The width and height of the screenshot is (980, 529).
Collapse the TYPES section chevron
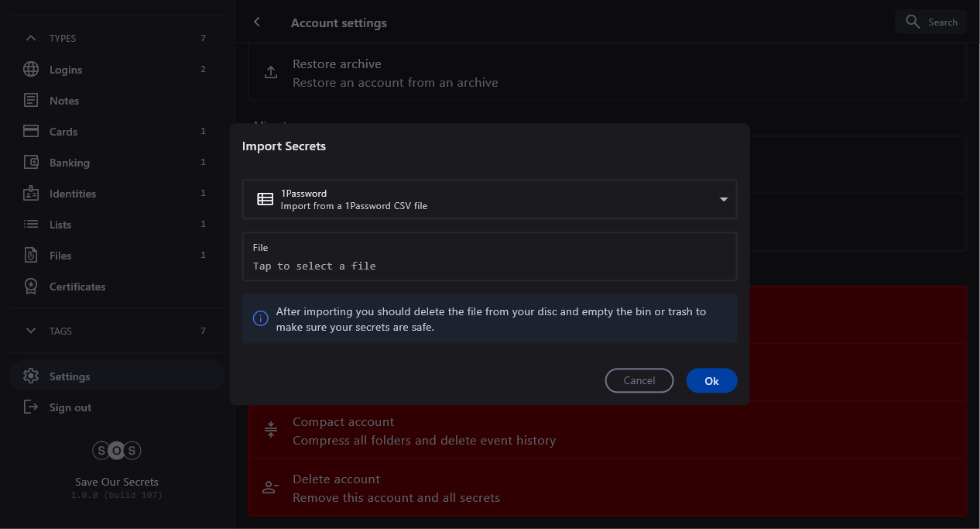tap(31, 38)
